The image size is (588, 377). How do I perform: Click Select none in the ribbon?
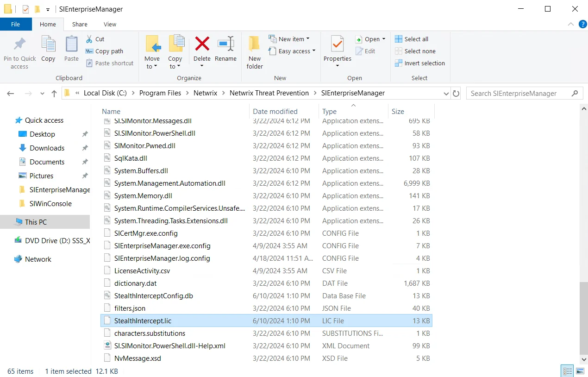pyautogui.click(x=415, y=51)
